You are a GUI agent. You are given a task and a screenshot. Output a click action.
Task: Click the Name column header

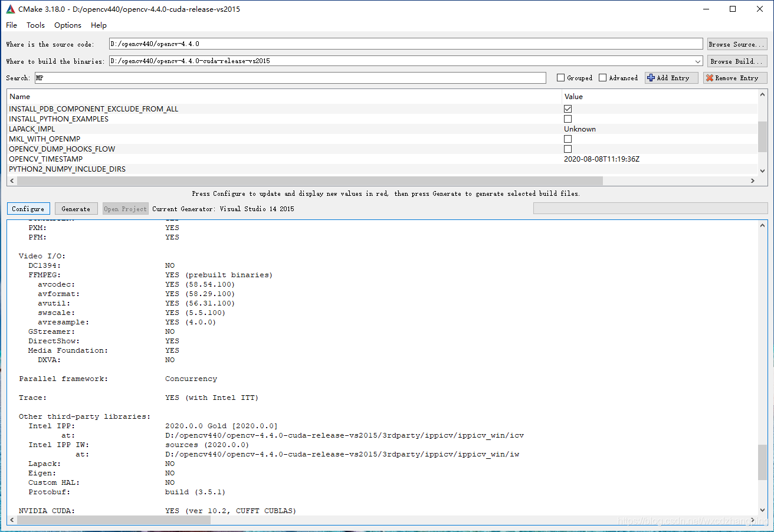click(x=284, y=96)
